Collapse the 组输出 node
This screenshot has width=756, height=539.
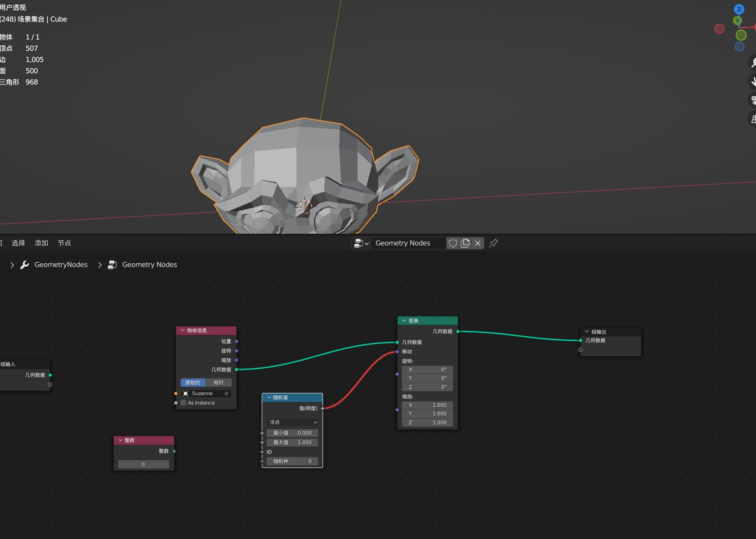(x=587, y=332)
